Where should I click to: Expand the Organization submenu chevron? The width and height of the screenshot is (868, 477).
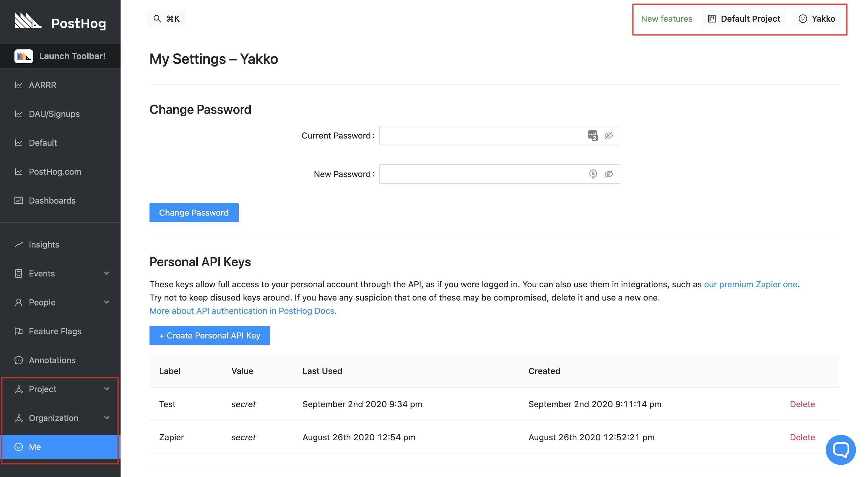[107, 418]
